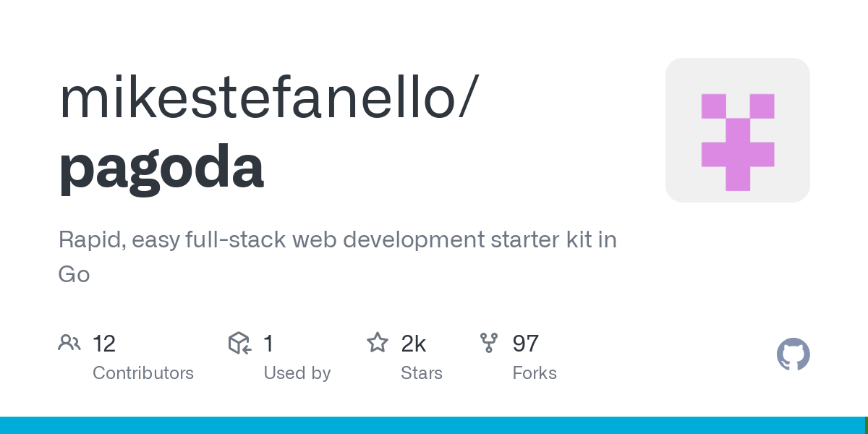This screenshot has height=434, width=868.
Task: Select the Contributors label
Action: [143, 373]
